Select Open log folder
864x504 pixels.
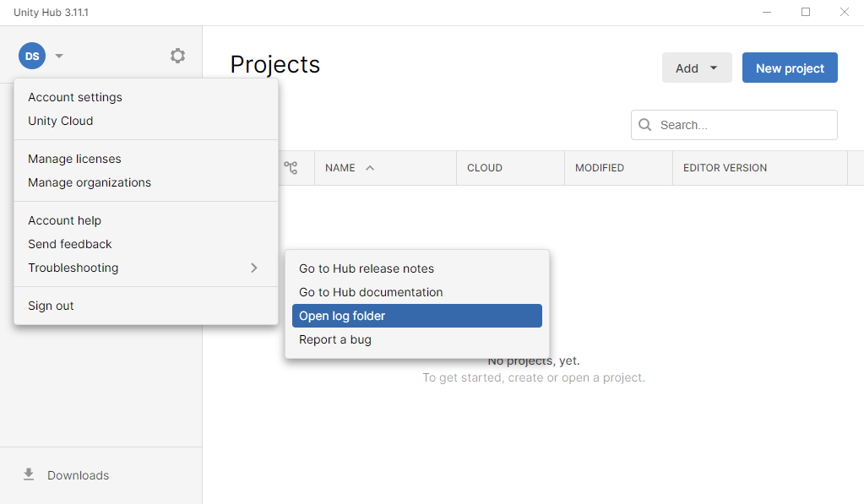[341, 315]
